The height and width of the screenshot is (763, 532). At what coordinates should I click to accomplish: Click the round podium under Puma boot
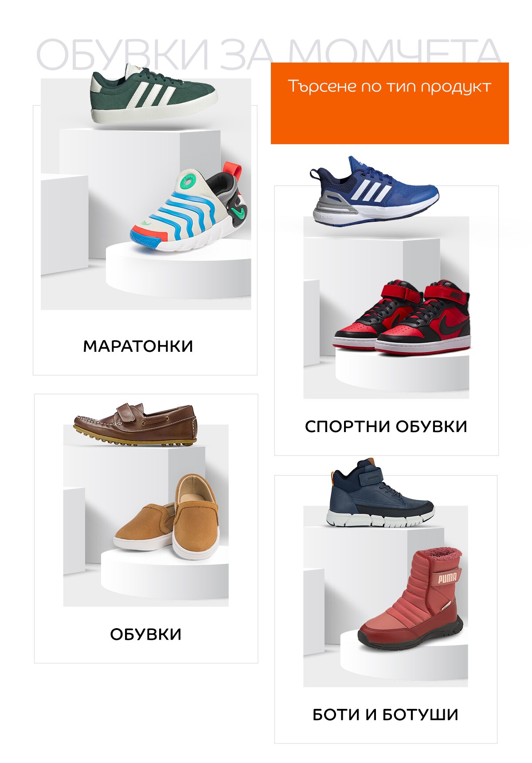404,657
